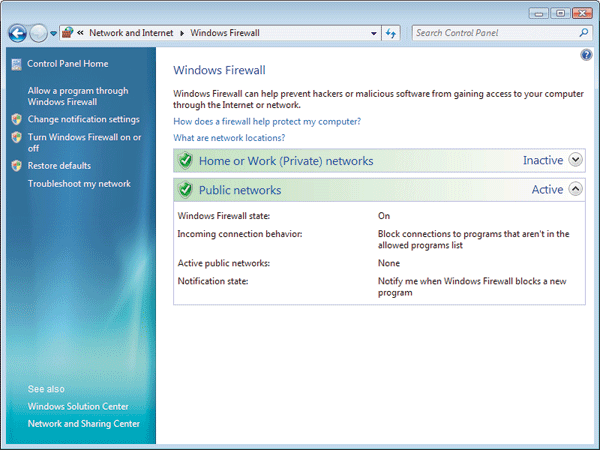Image resolution: width=600 pixels, height=450 pixels.
Task: Click the Notify me when Windows Firewall blocks text
Action: (472, 287)
